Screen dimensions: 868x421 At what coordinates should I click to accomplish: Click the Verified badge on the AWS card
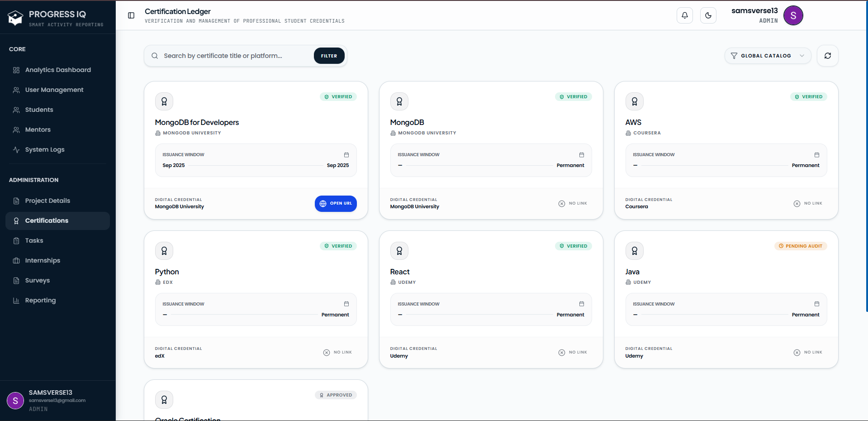pos(809,97)
